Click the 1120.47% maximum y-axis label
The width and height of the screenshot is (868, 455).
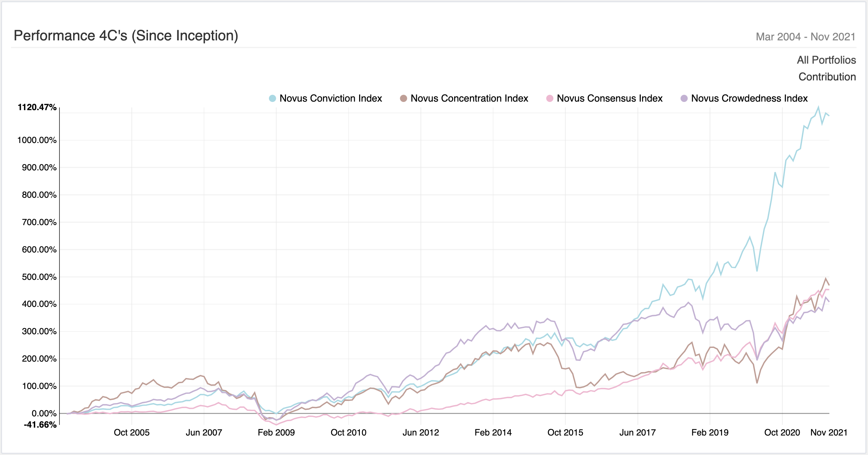37,107
